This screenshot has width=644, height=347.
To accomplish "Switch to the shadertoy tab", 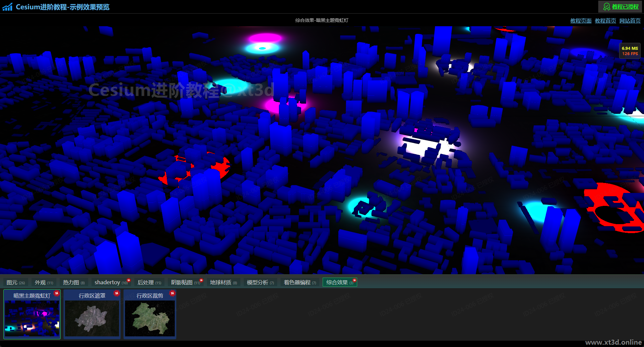I will [x=111, y=282].
